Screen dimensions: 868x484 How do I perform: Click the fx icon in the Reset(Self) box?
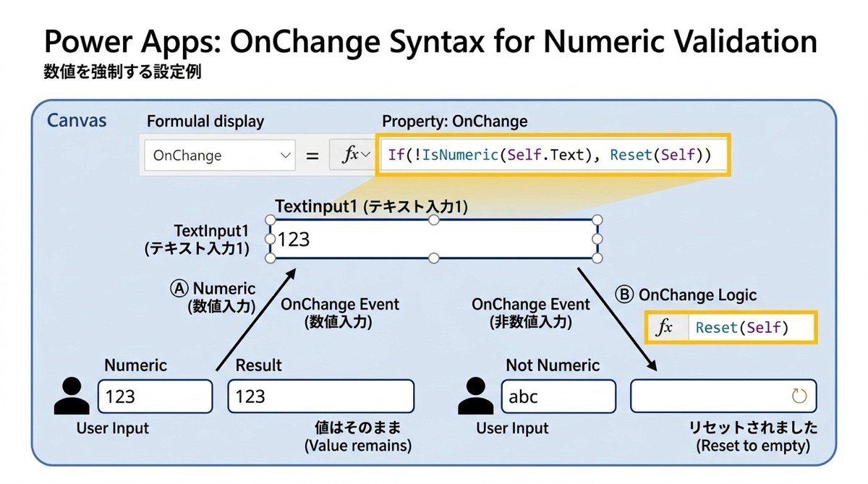tap(664, 328)
